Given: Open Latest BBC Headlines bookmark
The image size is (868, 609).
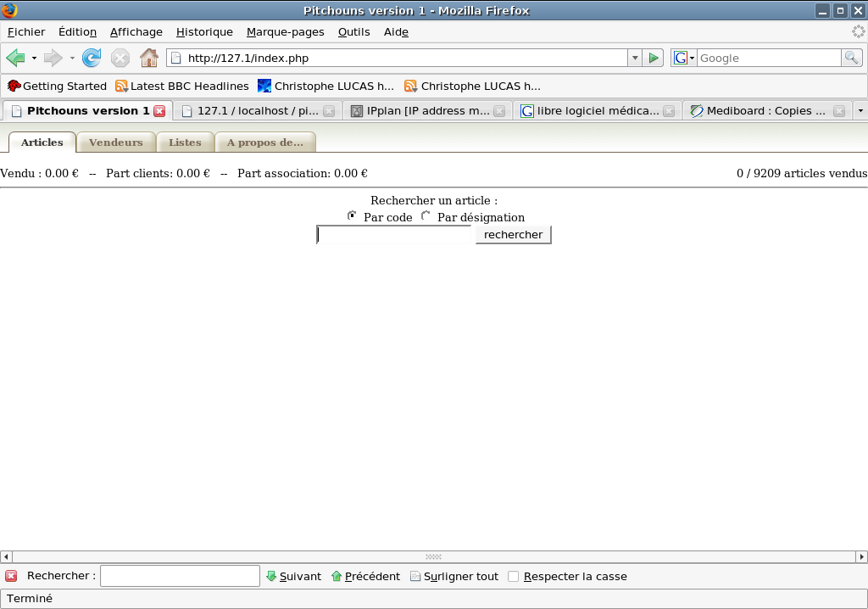Looking at the screenshot, I should pos(182,86).
